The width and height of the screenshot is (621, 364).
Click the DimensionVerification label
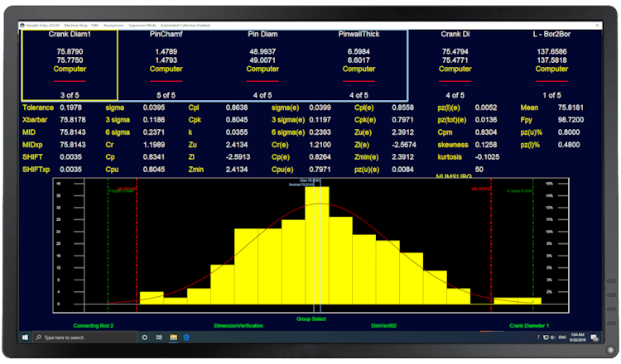238,326
